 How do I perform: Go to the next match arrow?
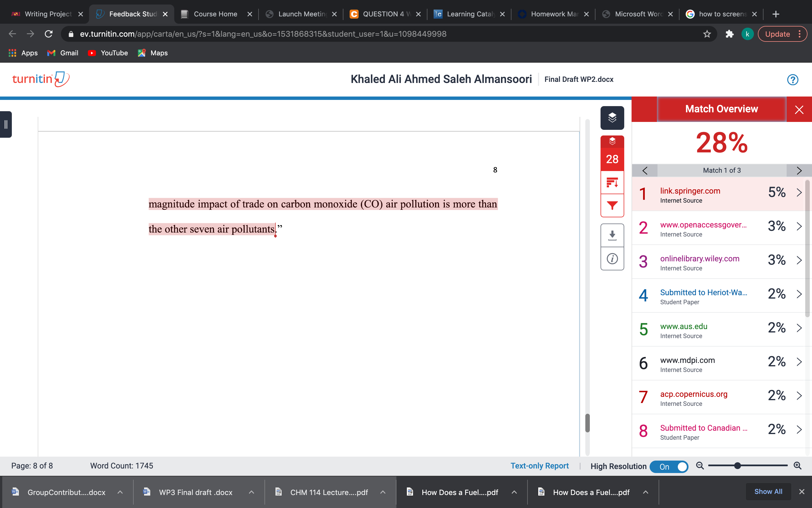tap(799, 170)
